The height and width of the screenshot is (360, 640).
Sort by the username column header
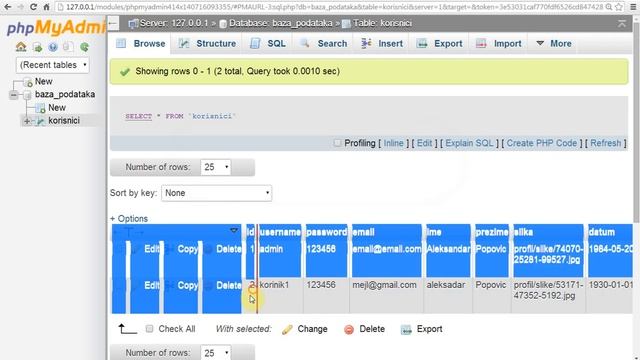click(280, 232)
